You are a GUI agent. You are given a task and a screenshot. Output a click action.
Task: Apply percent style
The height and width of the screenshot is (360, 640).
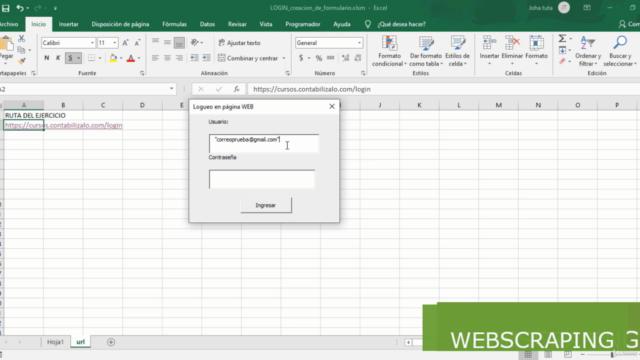coord(319,58)
